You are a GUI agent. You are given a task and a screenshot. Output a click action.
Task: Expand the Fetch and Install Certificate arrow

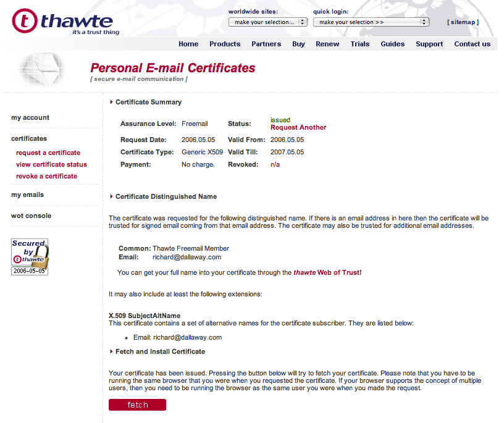[111, 351]
